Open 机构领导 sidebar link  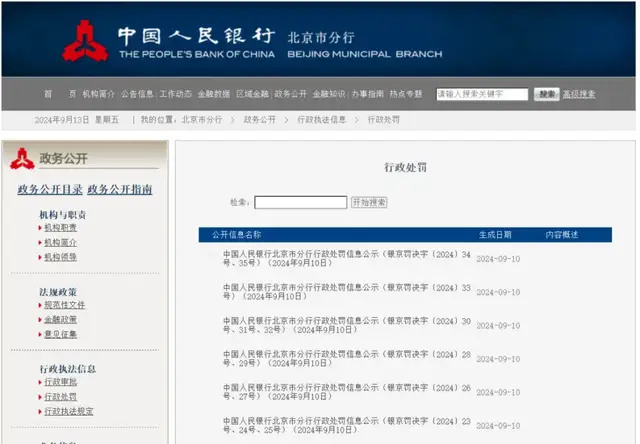point(60,257)
